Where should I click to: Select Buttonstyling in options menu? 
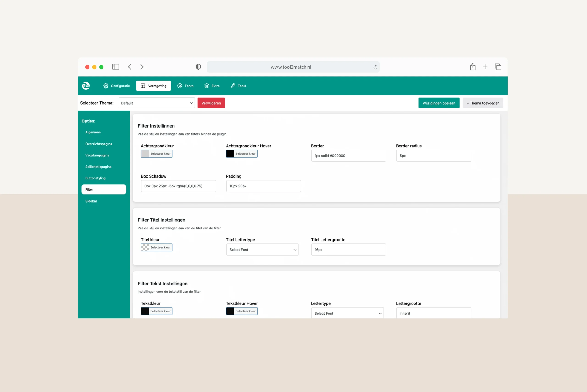point(95,178)
